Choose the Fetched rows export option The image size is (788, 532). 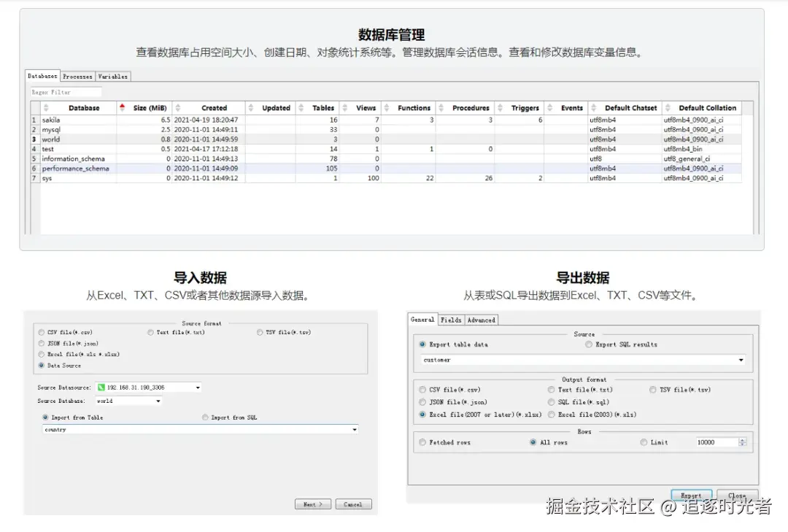click(x=422, y=442)
